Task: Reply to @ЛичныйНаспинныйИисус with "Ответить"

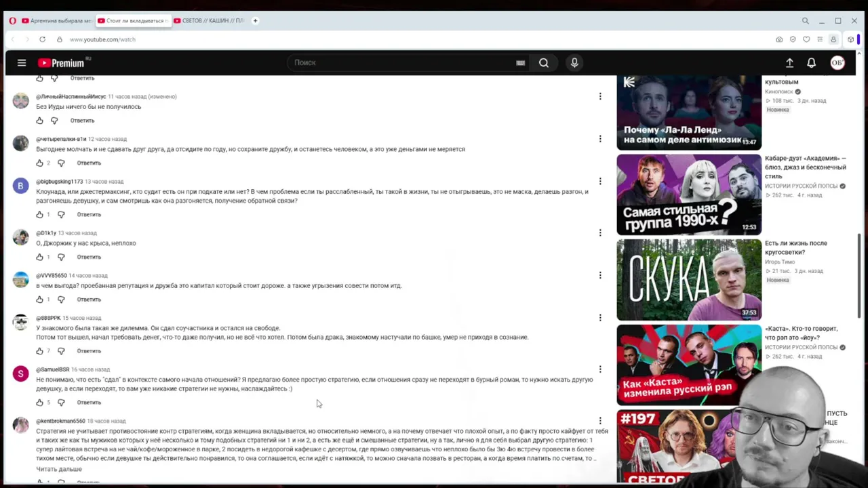Action: (x=82, y=121)
